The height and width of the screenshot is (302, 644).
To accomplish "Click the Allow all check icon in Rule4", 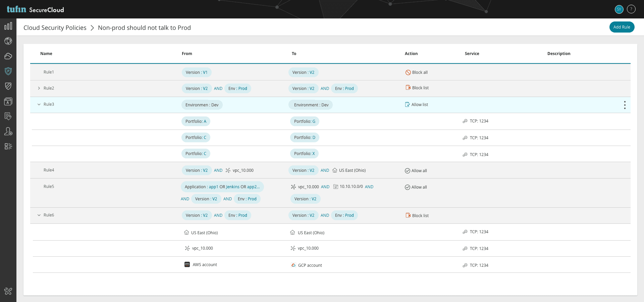I will [x=408, y=171].
